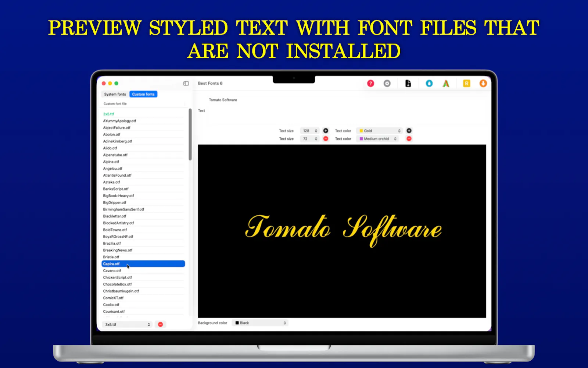This screenshot has height=368, width=588.
Task: Remove custom font with bottom-left red minus
Action: tap(160, 325)
